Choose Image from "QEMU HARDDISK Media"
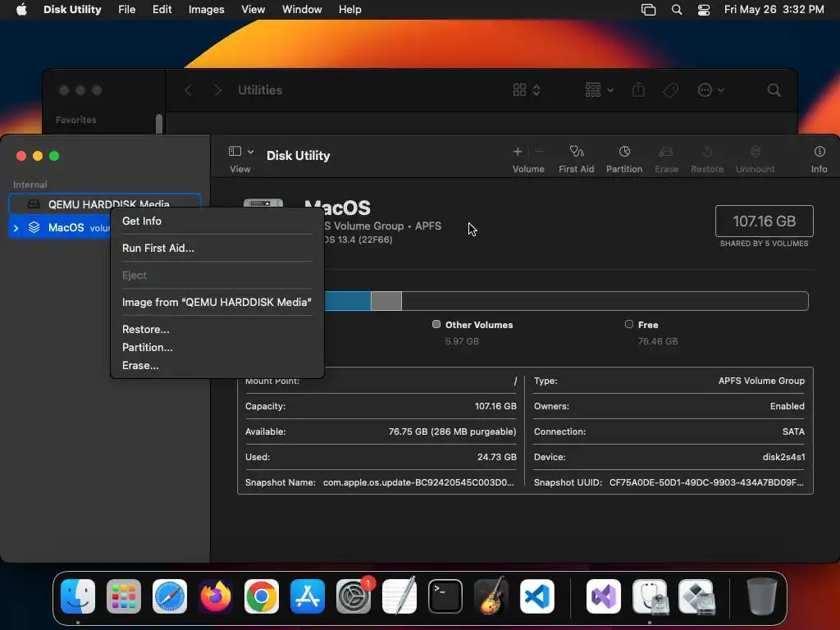Image resolution: width=840 pixels, height=630 pixels. point(217,302)
